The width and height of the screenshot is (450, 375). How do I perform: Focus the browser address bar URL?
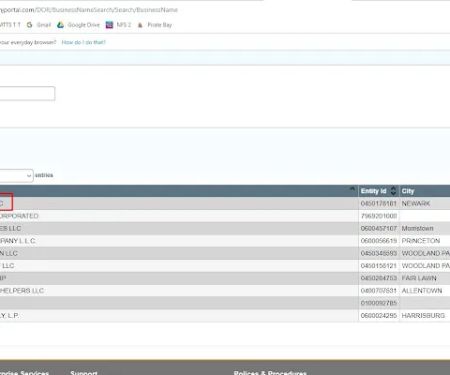point(89,10)
